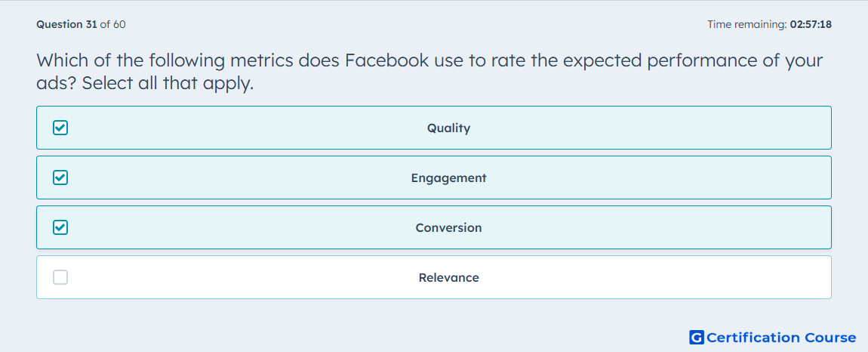The width and height of the screenshot is (868, 352).
Task: Click the question text about Facebook metrics
Action: point(429,72)
